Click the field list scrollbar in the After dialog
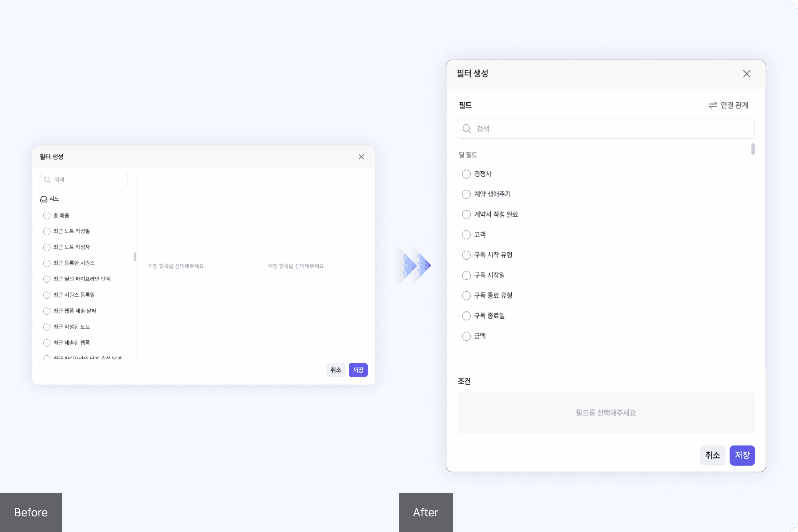Screen dimensions: 798x532 tap(753, 149)
